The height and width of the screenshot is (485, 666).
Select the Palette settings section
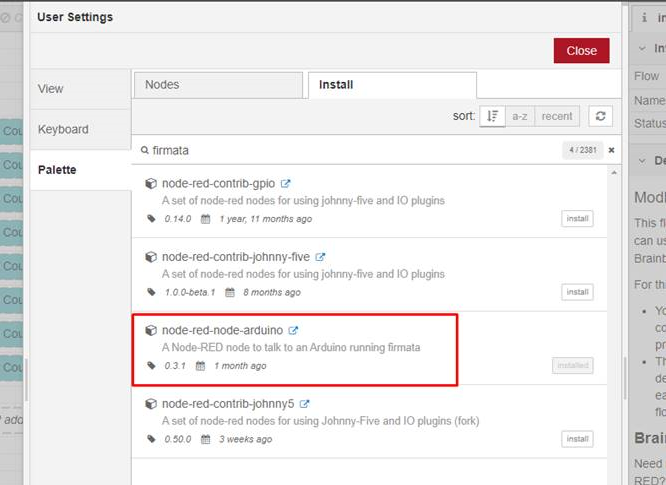(x=57, y=170)
